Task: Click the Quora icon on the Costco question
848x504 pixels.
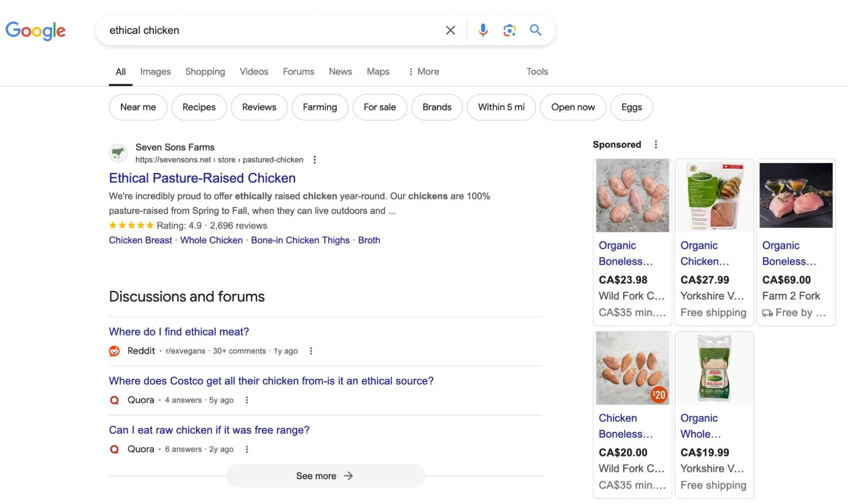Action: 114,400
